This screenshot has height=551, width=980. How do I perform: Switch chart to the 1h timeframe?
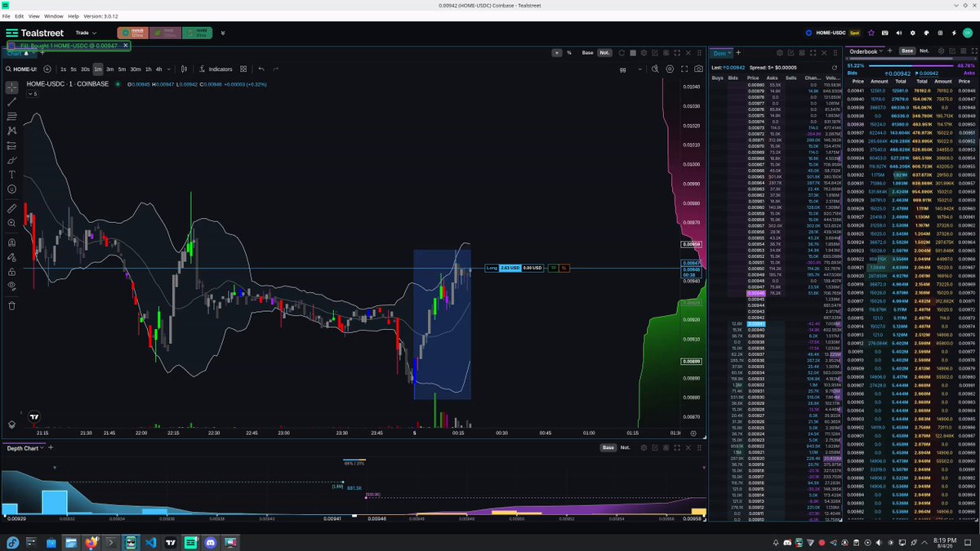coord(148,69)
